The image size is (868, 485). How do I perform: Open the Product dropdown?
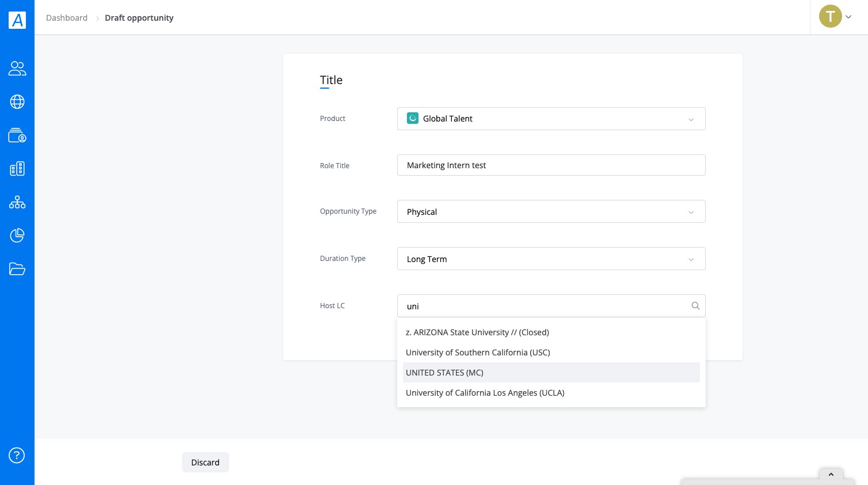(x=551, y=119)
